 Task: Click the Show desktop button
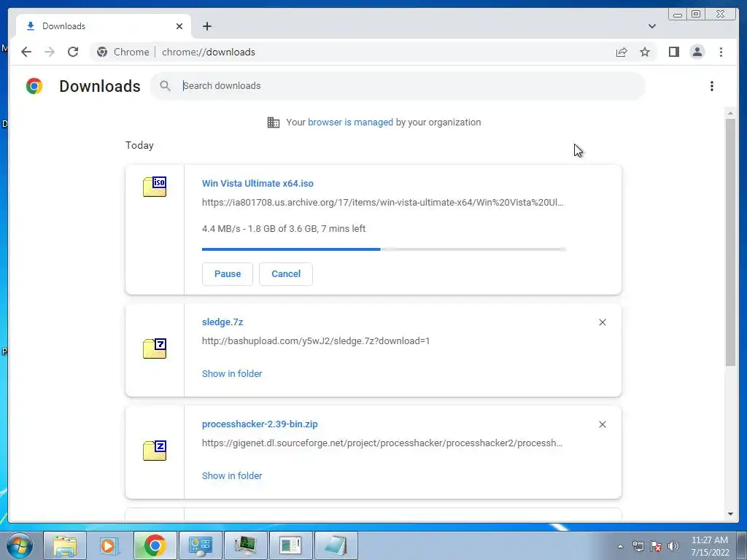743,545
